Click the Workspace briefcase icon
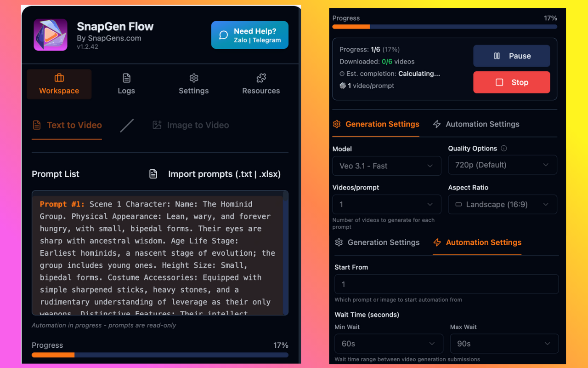Image resolution: width=588 pixels, height=368 pixels. pyautogui.click(x=59, y=78)
